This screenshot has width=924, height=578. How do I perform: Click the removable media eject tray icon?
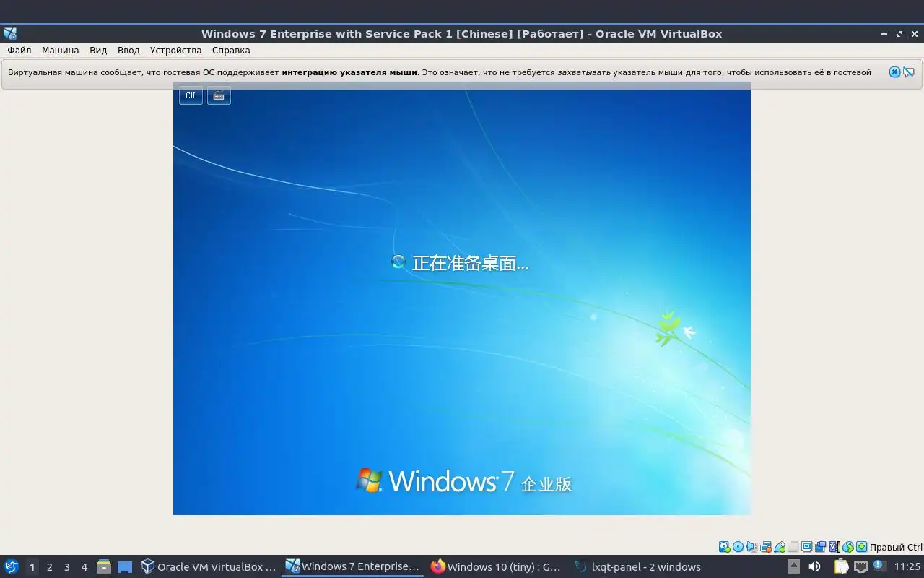[x=794, y=566]
